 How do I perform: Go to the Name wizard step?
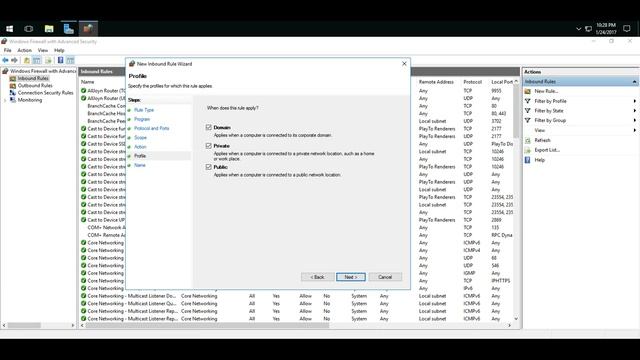[x=140, y=165]
